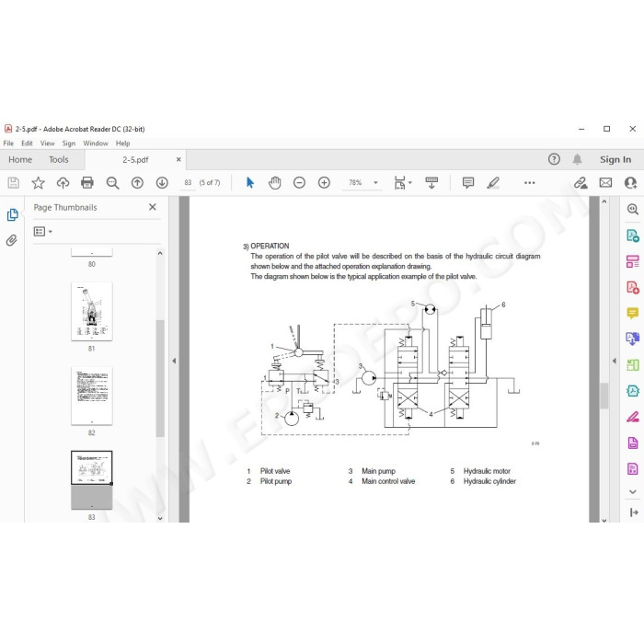644x644 pixels.
Task: Click the share with others person icon
Action: [630, 183]
